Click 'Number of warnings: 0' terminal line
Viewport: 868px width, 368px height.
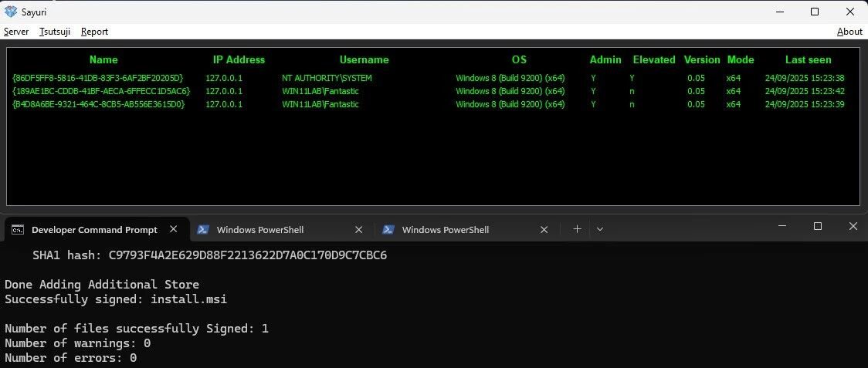pos(77,343)
